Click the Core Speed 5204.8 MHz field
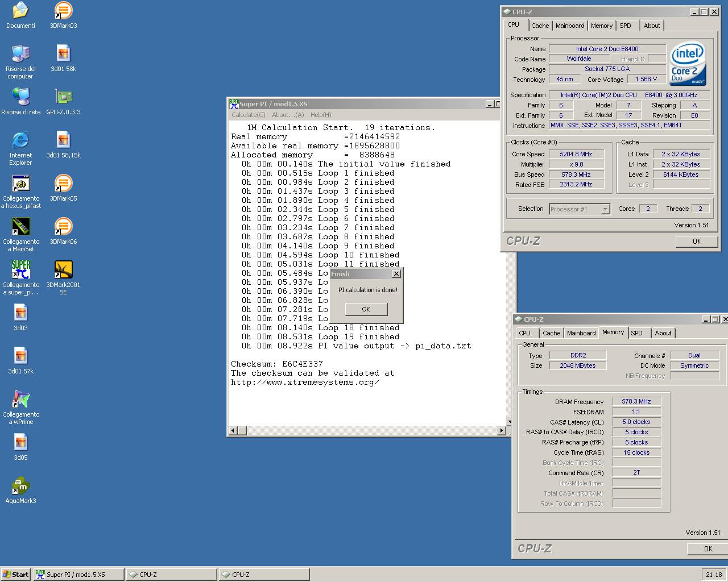 576,154
